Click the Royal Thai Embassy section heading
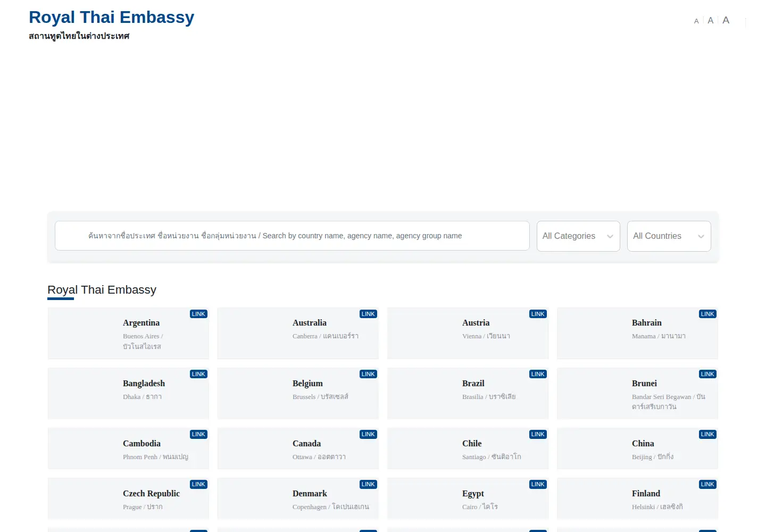 click(x=102, y=290)
